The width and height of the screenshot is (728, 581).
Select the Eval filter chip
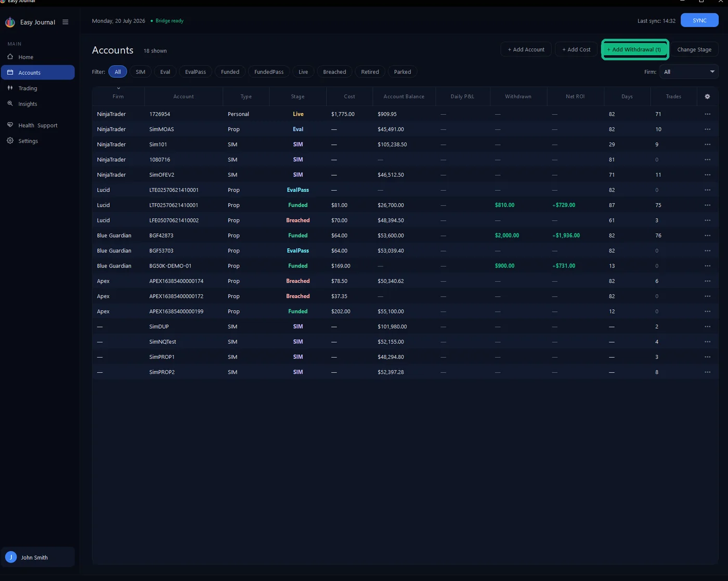[165, 72]
